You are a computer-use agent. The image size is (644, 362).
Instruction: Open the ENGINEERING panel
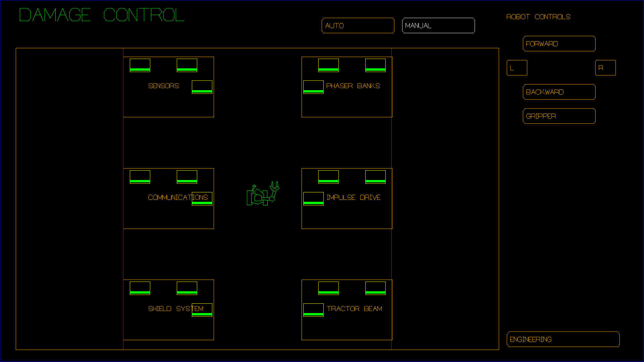click(564, 339)
